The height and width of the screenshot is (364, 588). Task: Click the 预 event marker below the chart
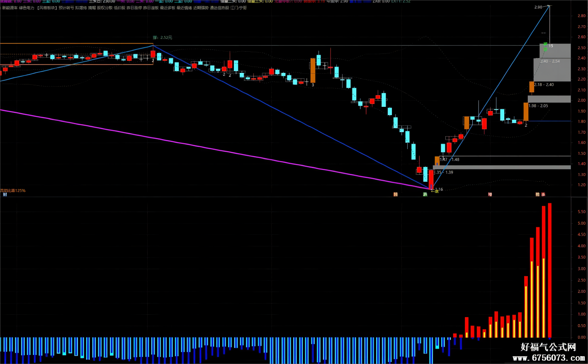point(396,194)
